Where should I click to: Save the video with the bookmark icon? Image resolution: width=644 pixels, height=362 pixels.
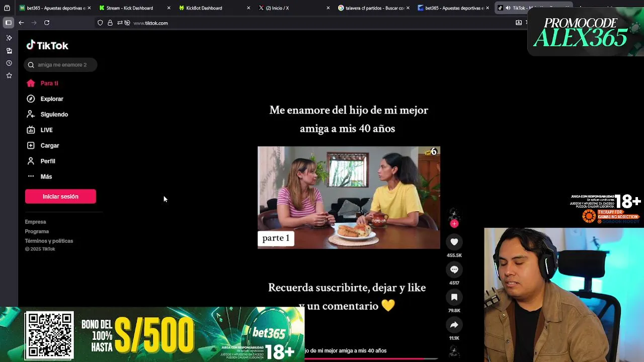coord(454,297)
